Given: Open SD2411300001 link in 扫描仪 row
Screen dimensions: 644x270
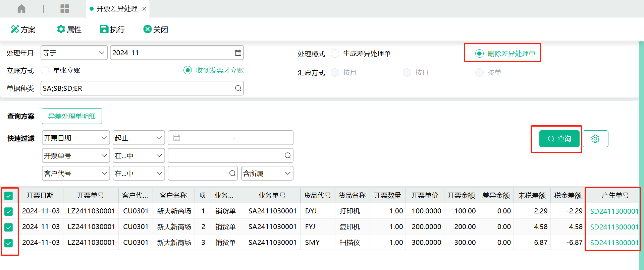Looking at the screenshot, I should 614,243.
